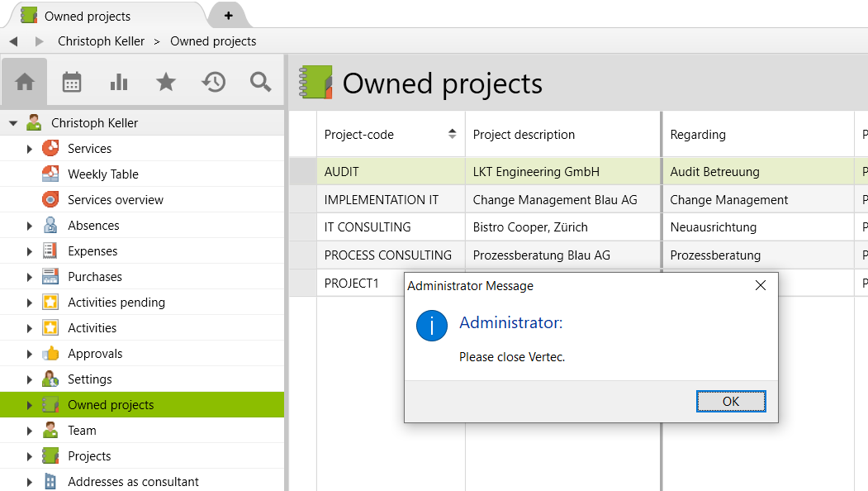
Task: Sort by Project-code column arrow
Action: pyautogui.click(x=452, y=134)
